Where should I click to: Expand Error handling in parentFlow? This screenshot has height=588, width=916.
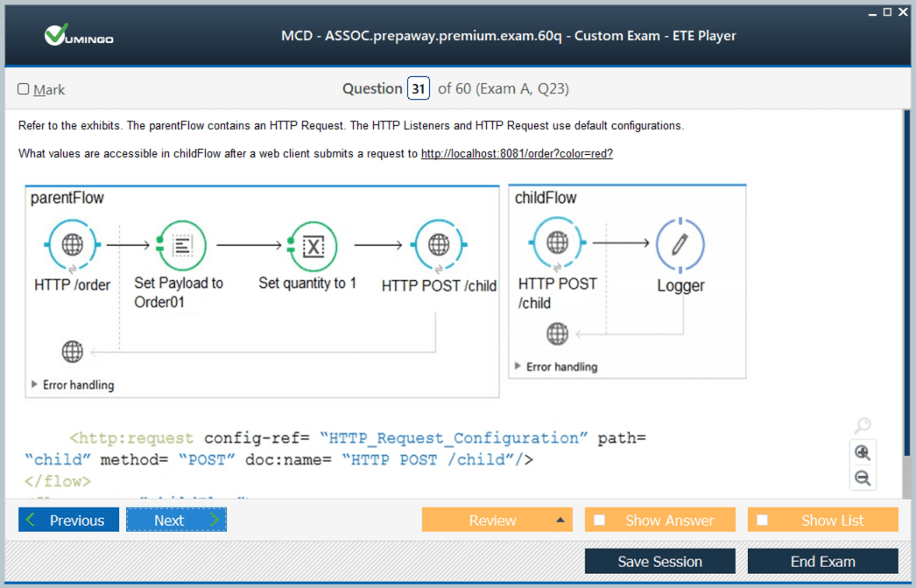(34, 384)
